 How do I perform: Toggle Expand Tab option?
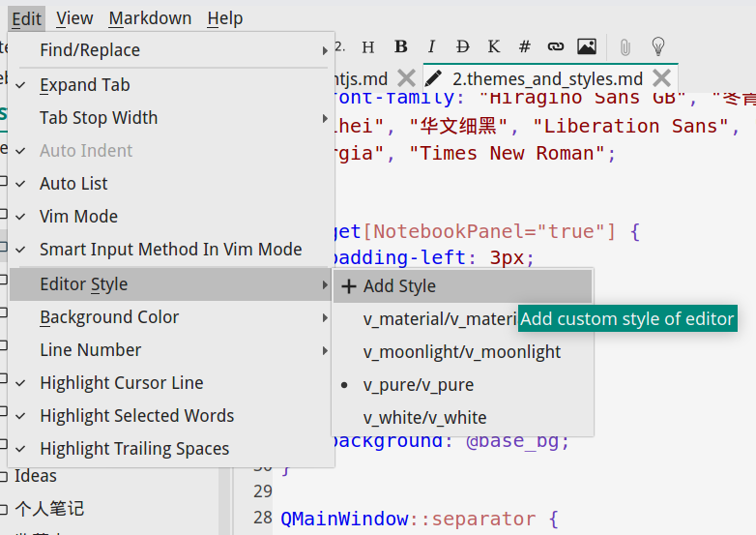[x=171, y=85]
